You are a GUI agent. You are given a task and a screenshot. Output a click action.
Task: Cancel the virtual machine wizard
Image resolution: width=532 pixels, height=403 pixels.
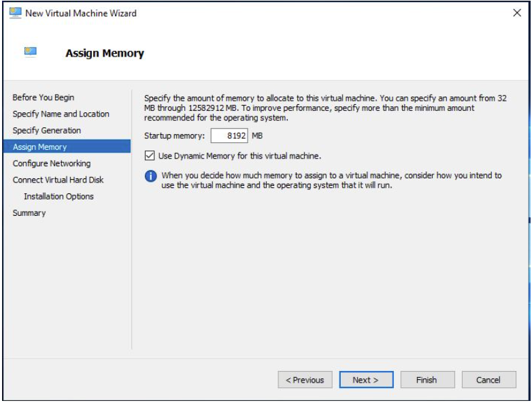coord(489,380)
